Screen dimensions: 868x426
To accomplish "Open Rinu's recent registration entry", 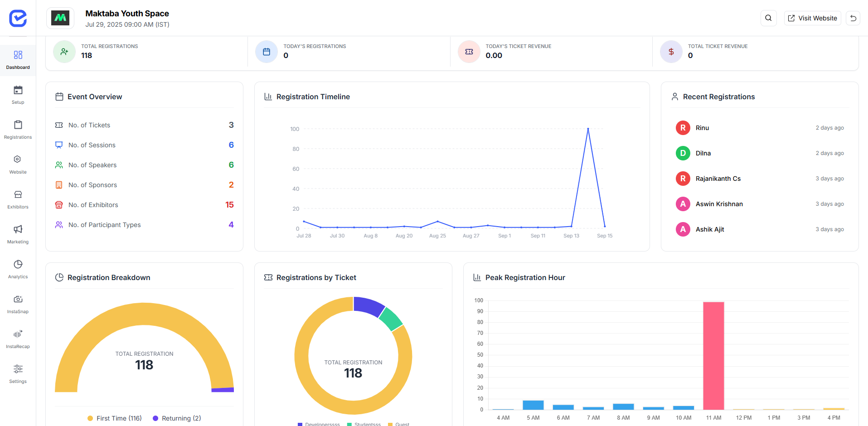I will 760,128.
